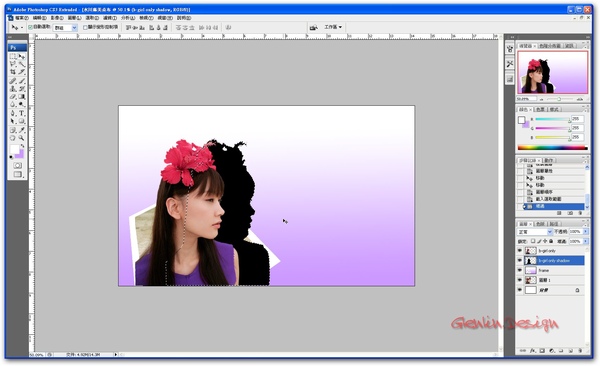This screenshot has height=366, width=600.
Task: Switch to the Channels tab beside Layers
Action: [x=540, y=224]
